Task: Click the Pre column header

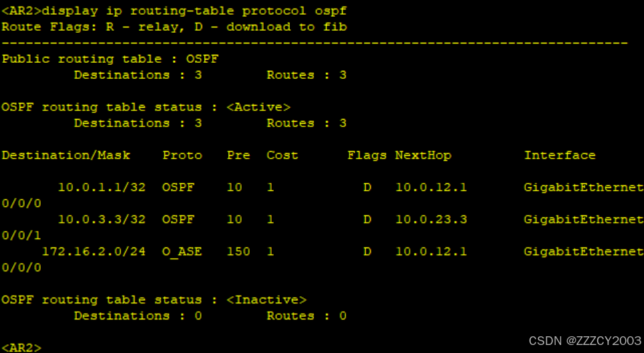Action: 238,155
